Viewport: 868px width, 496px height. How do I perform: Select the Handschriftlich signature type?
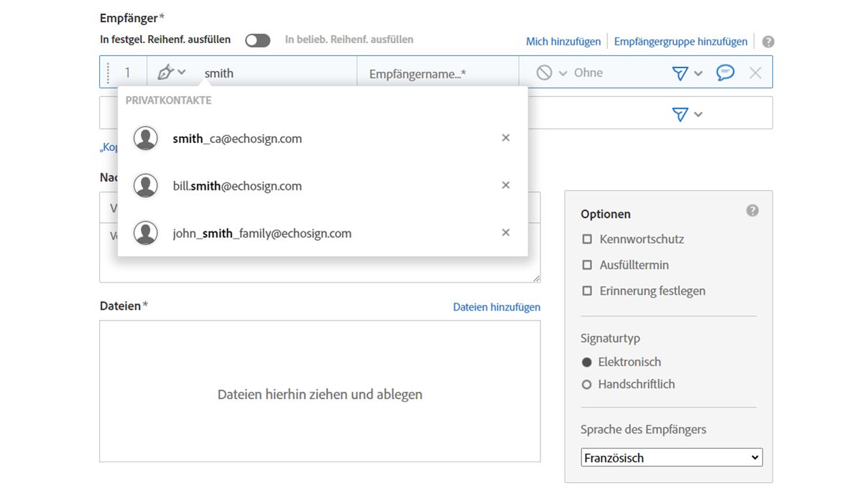(x=586, y=385)
